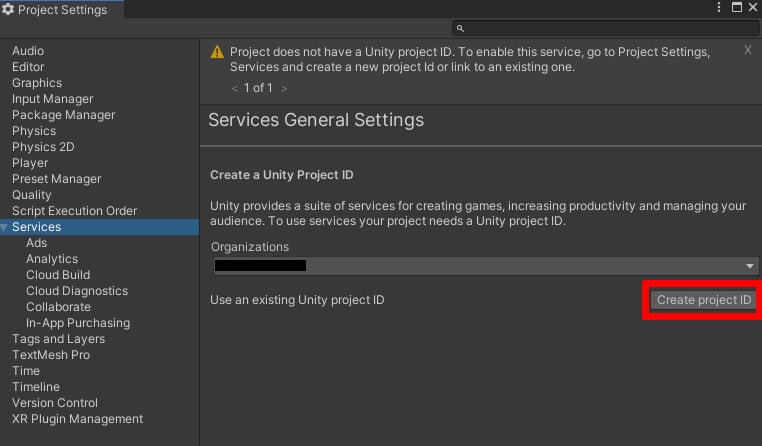Go to previous warning notification
The height and width of the screenshot is (446, 762).
[x=235, y=88]
